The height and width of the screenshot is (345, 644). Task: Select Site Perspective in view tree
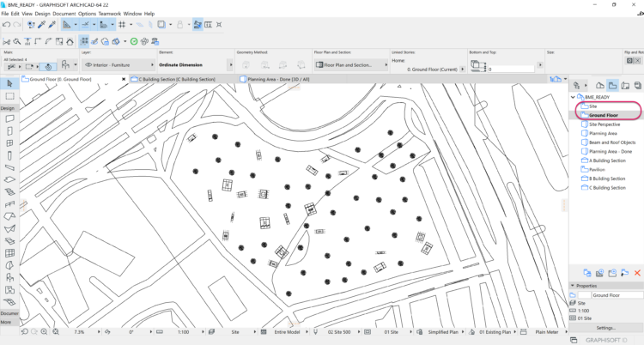(605, 124)
